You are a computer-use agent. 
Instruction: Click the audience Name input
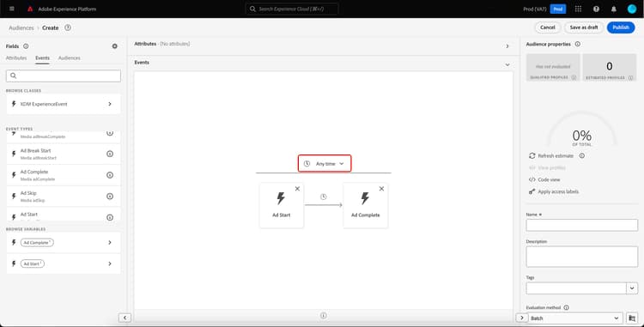tap(581, 225)
